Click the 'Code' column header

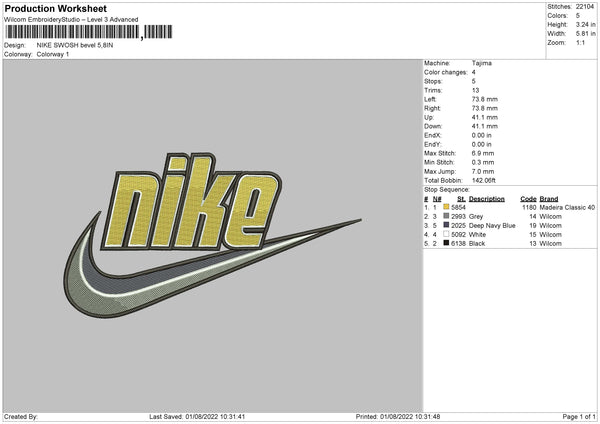(528, 199)
